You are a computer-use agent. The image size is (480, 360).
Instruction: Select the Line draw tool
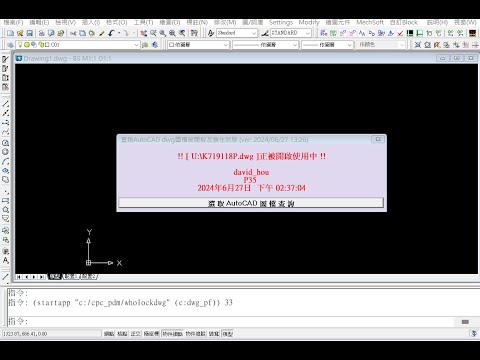[x=5, y=104]
